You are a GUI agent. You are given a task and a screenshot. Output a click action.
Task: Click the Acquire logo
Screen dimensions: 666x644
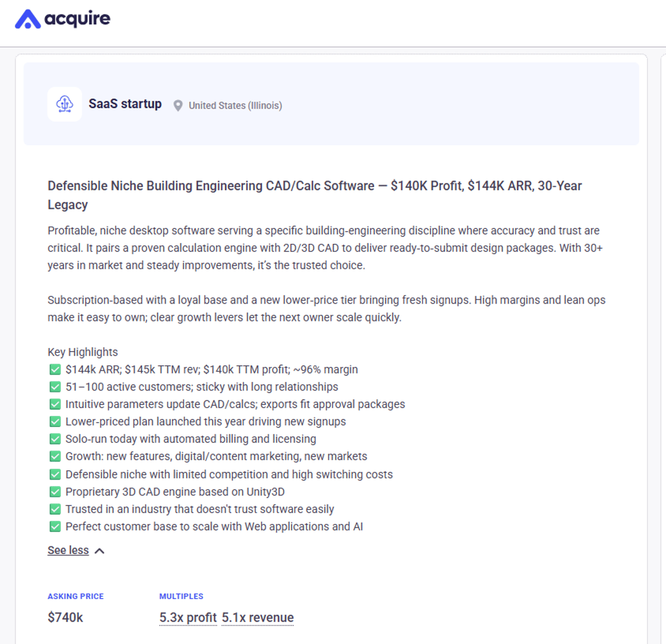(x=61, y=18)
